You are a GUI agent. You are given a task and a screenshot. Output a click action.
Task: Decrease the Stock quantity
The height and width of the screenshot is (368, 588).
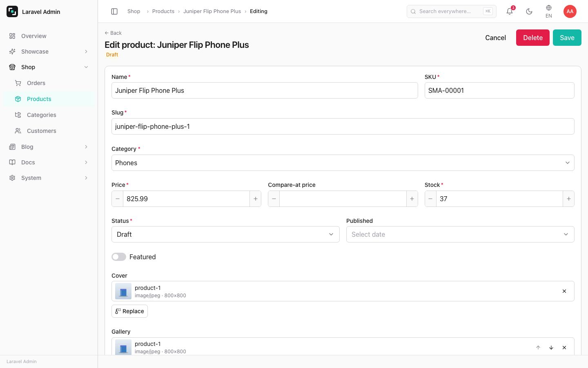pyautogui.click(x=430, y=199)
